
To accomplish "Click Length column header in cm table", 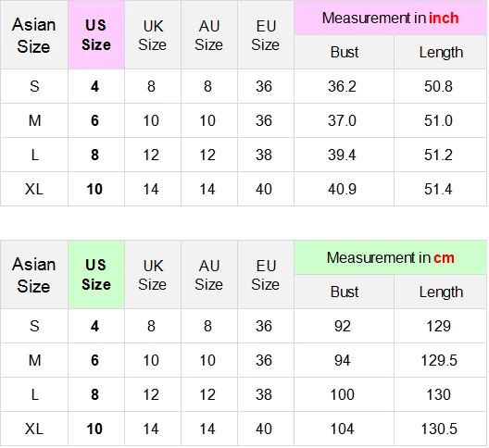I will (441, 292).
